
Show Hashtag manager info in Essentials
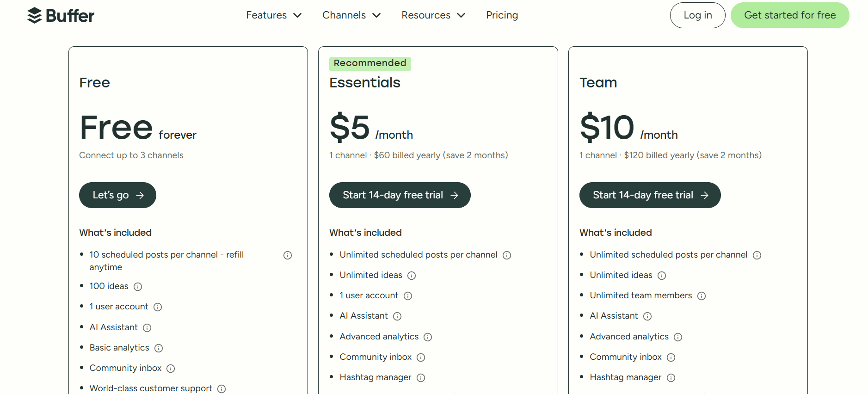(x=421, y=378)
